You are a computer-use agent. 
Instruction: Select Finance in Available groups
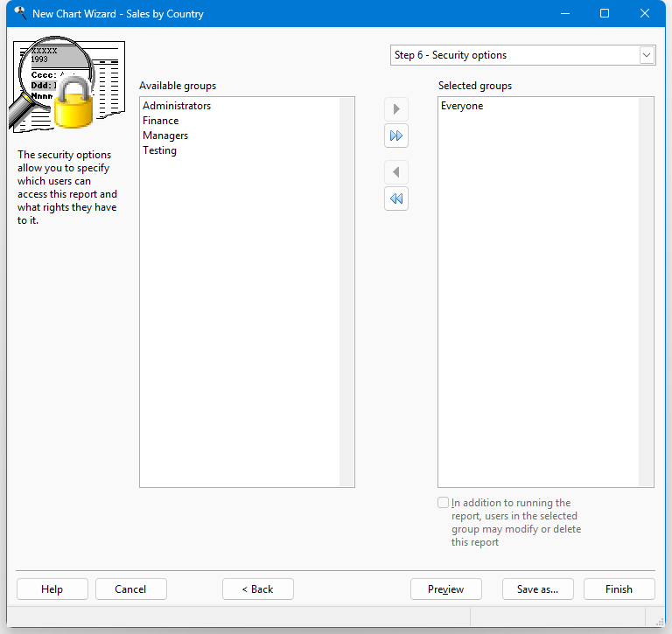click(x=161, y=121)
